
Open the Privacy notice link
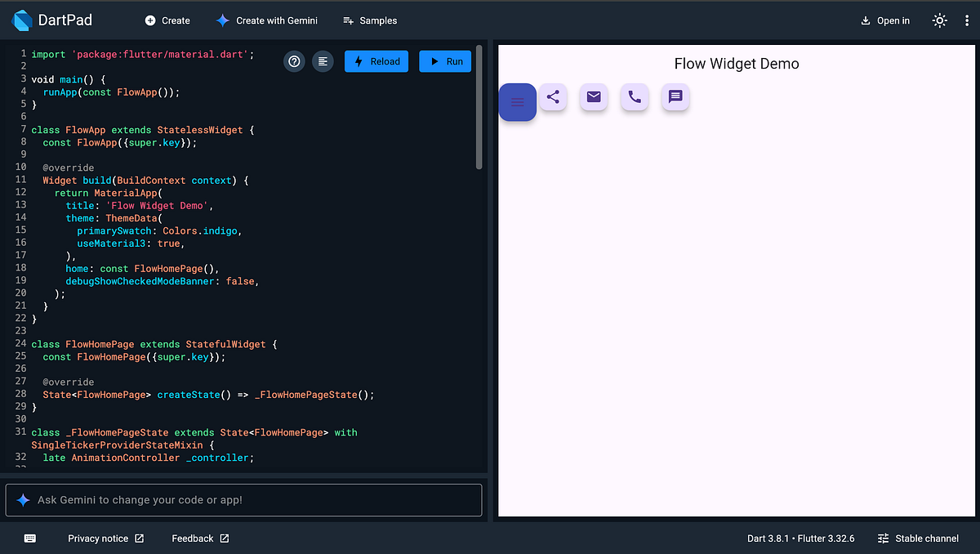point(98,538)
